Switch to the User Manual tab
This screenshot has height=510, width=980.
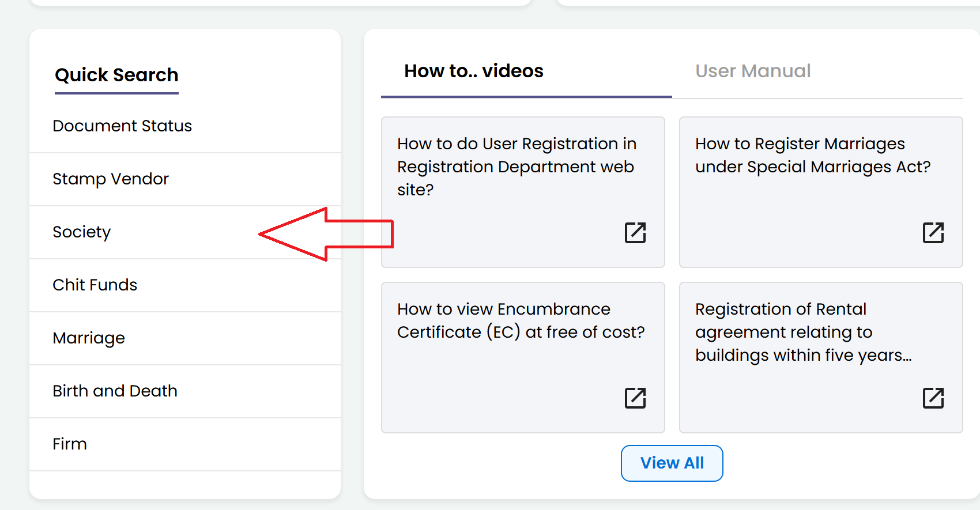753,71
